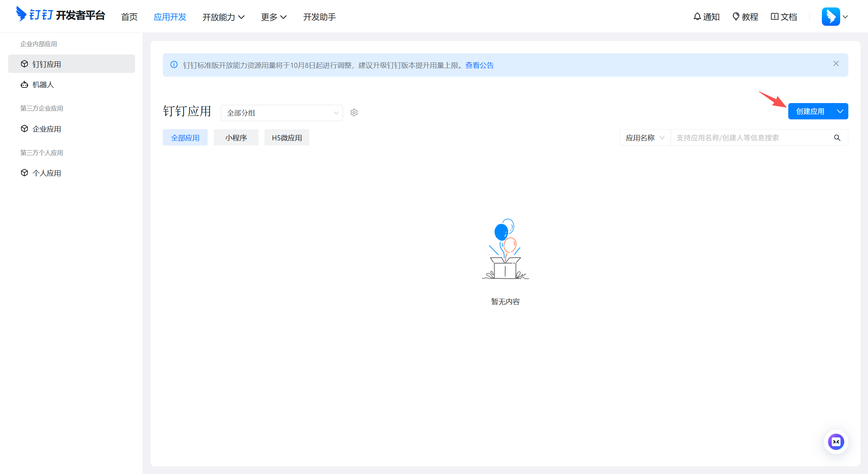Click the 创建应用 button
Screen dimensions: 868x474
point(810,111)
